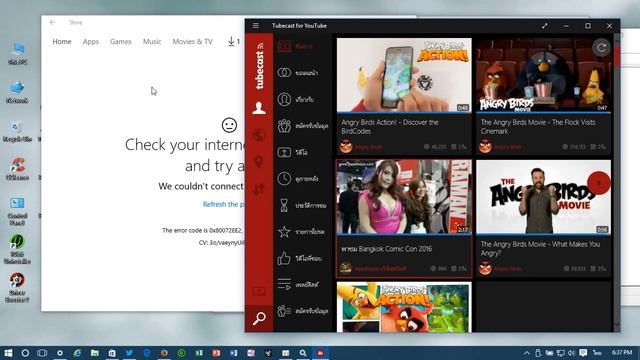Show hidden system tray icons
The width and height of the screenshot is (640, 360).
click(x=527, y=353)
